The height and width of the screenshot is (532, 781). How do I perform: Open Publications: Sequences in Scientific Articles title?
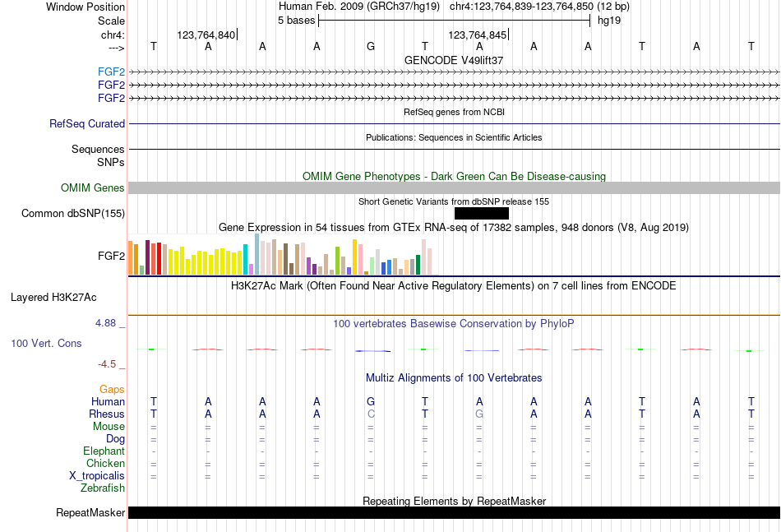(454, 137)
